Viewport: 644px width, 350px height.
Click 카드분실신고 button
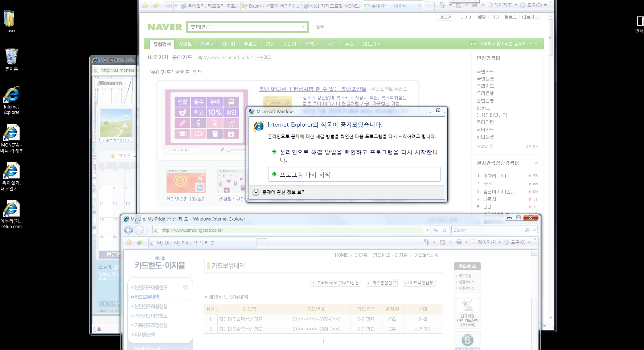point(382,283)
